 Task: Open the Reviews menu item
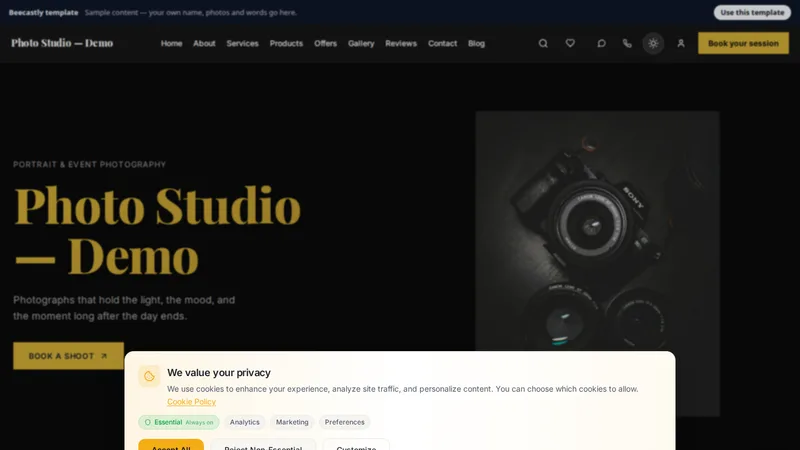[x=401, y=43]
